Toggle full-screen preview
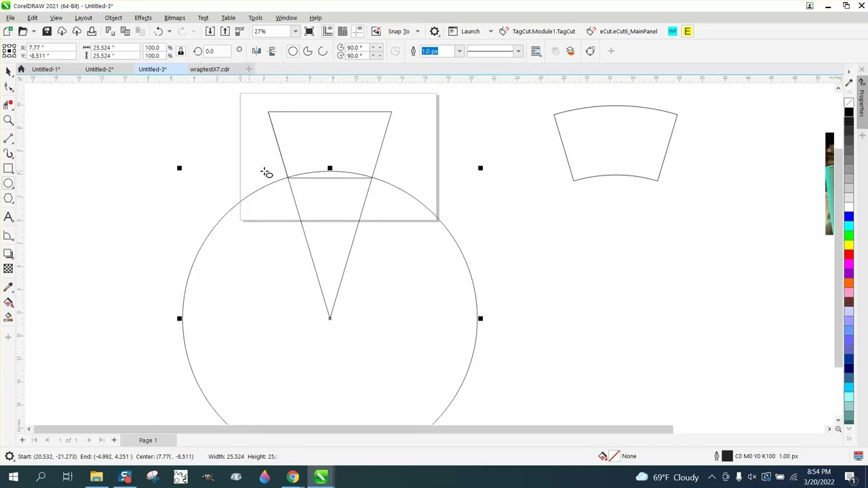 click(x=309, y=31)
